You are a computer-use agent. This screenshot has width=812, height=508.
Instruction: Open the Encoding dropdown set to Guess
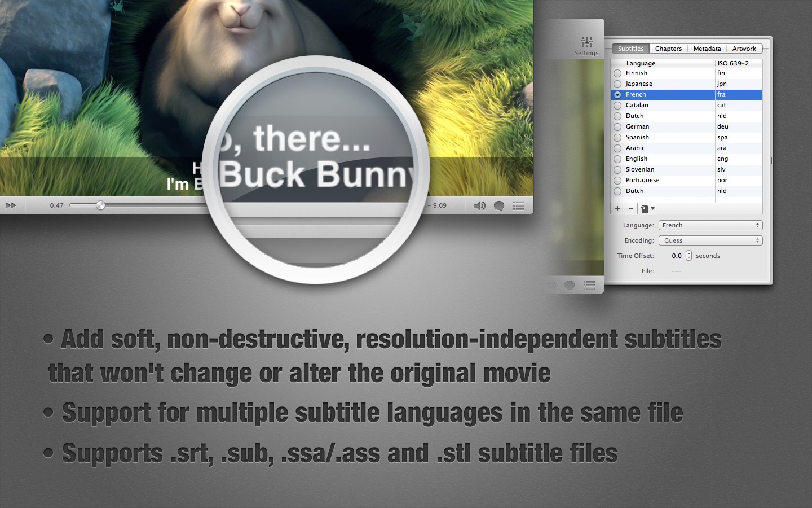tap(710, 240)
